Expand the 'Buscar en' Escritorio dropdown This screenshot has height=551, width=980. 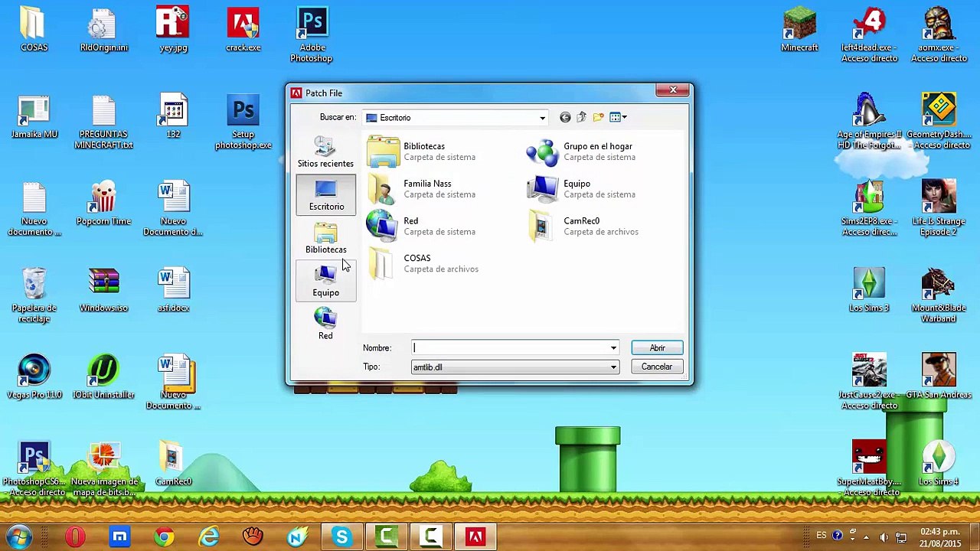pos(542,118)
